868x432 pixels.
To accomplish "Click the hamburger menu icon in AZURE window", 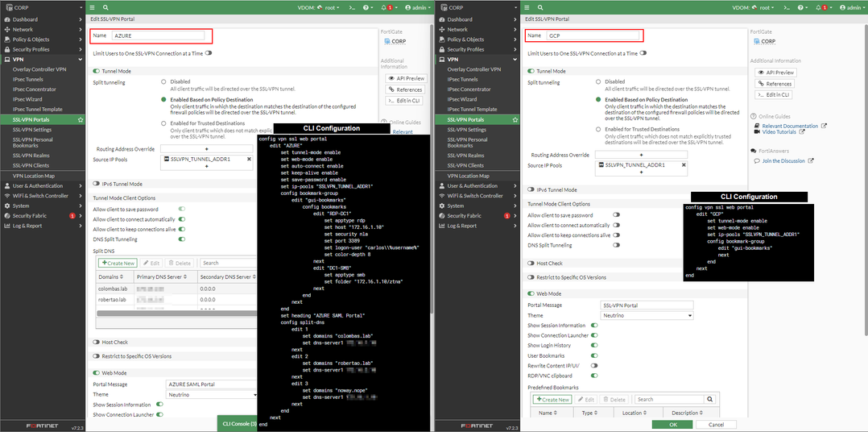I will click(93, 8).
